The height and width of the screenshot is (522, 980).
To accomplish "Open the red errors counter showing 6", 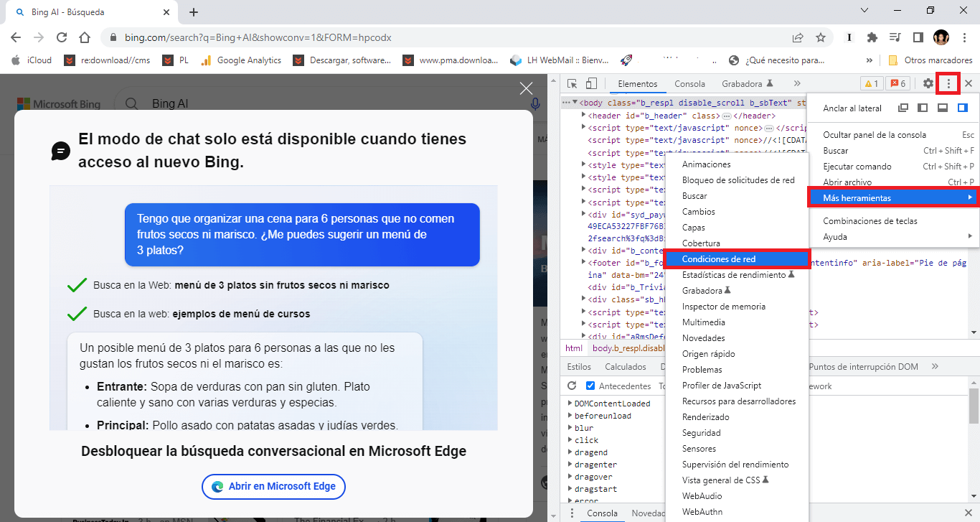I will click(x=897, y=84).
